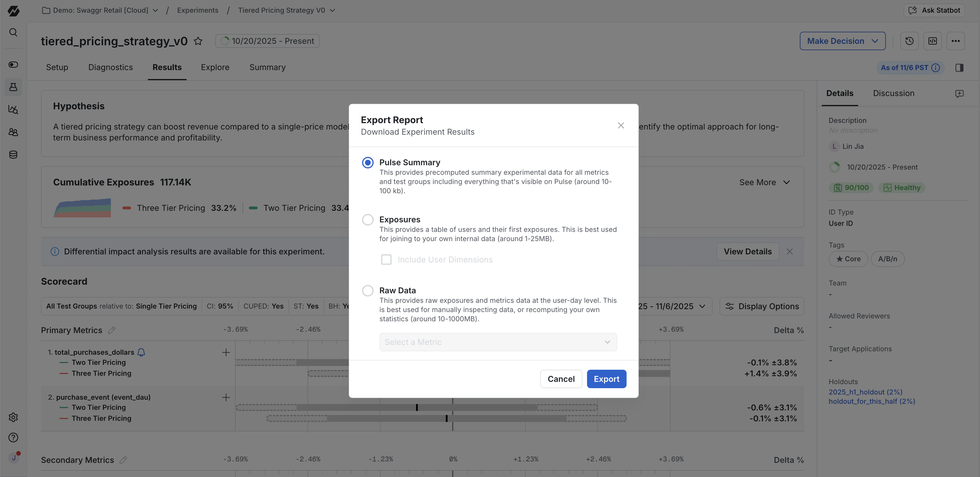
Task: Open the Data warehouse icon in sidebar
Action: (x=13, y=154)
